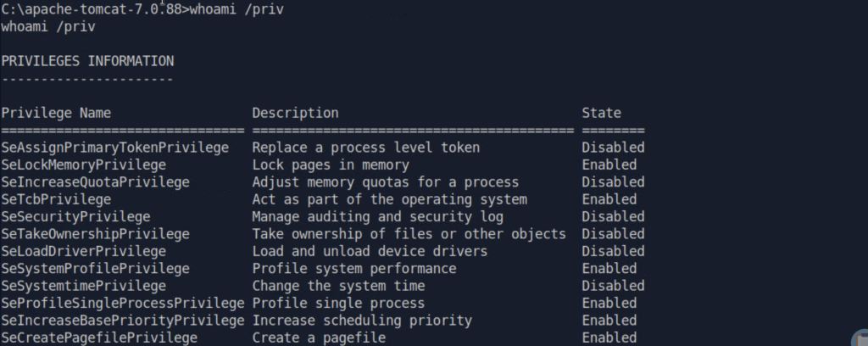Click 'Adjust memory quotas for a process'

(x=386, y=182)
